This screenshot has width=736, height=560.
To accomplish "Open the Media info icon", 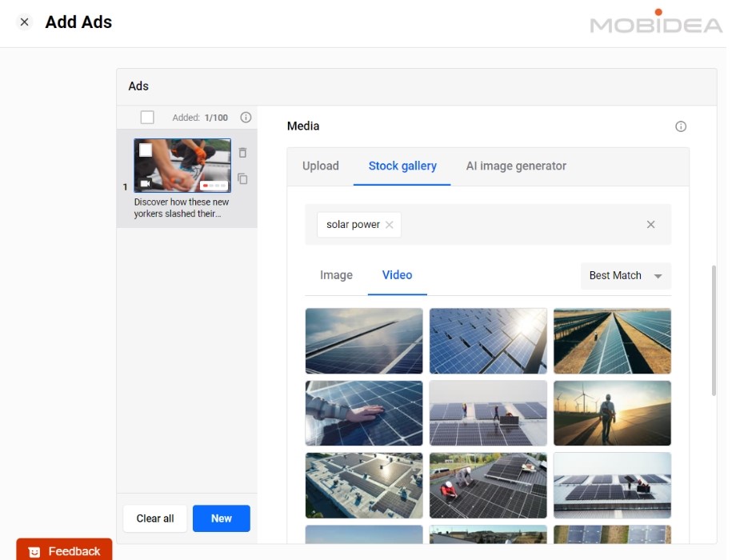I will (x=681, y=126).
